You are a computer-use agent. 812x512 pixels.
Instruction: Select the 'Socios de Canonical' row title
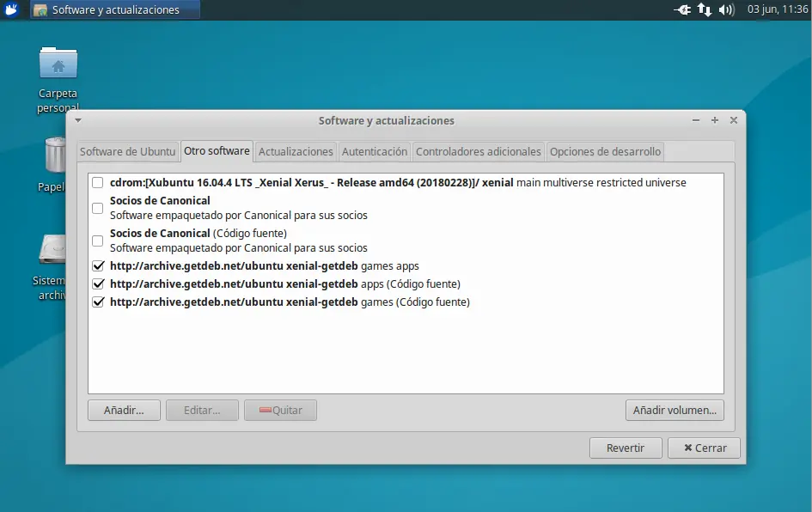(x=160, y=200)
